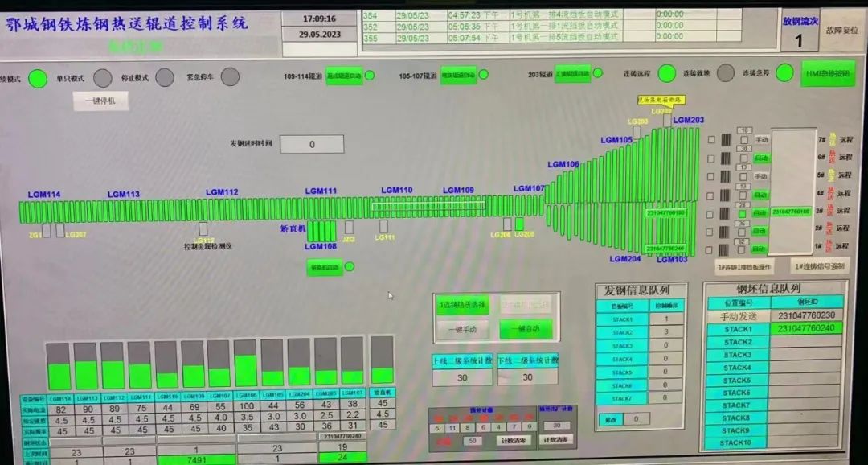Tick the checkbox in the 1# strand row
Image resolution: width=868 pixels, height=465 pixels.
710,250
